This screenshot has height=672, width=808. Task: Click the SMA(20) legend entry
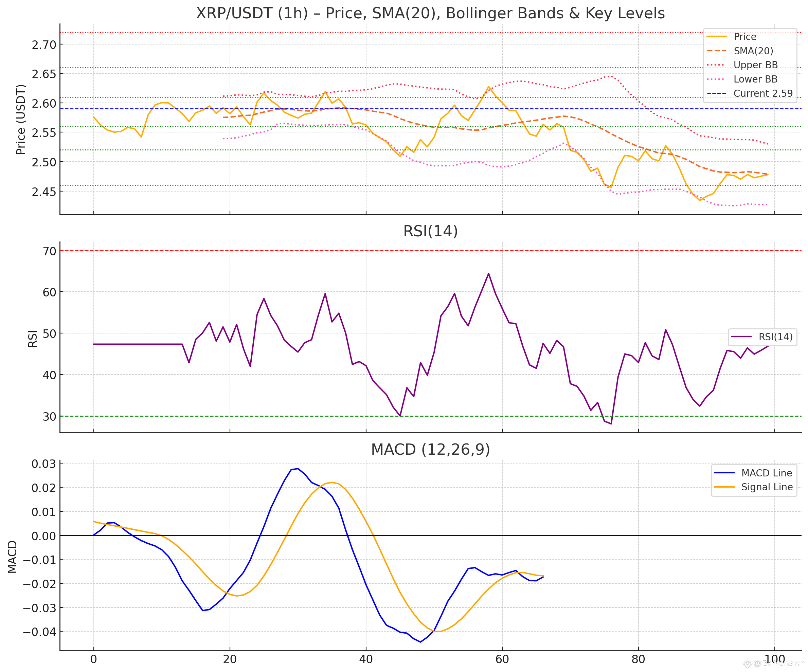pyautogui.click(x=753, y=51)
